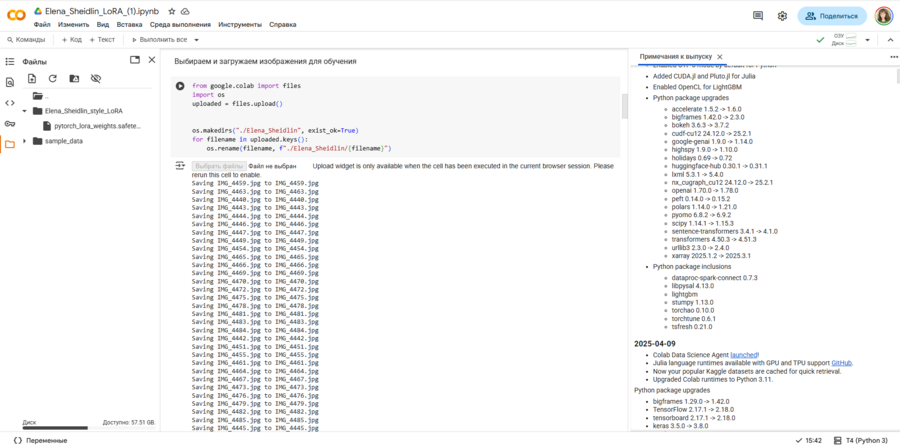Click the upload file to session storage icon
900x447 pixels.
[32, 78]
